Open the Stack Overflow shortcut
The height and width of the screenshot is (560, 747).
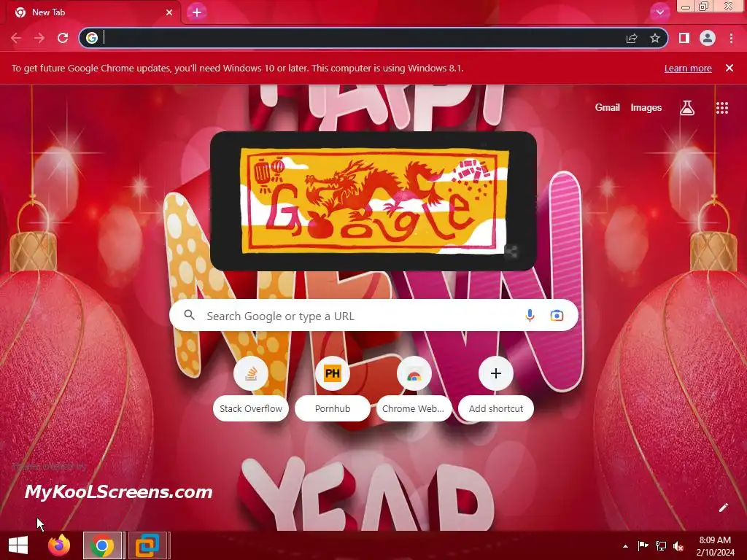tap(251, 388)
